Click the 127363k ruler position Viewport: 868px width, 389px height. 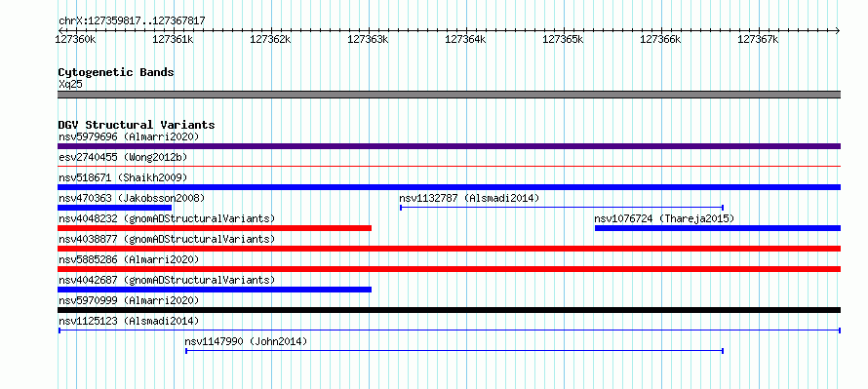368,39
